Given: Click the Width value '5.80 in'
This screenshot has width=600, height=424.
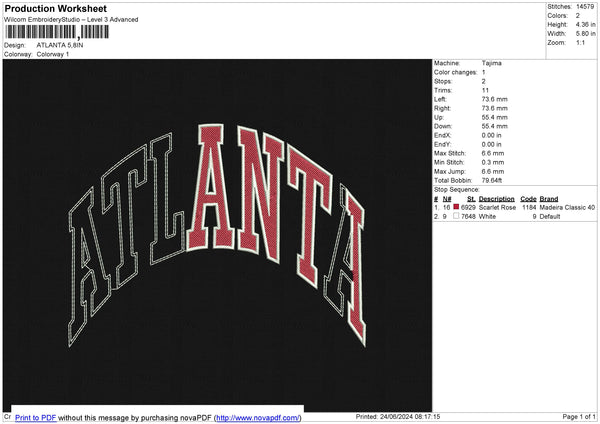Looking at the screenshot, I should [x=585, y=34].
